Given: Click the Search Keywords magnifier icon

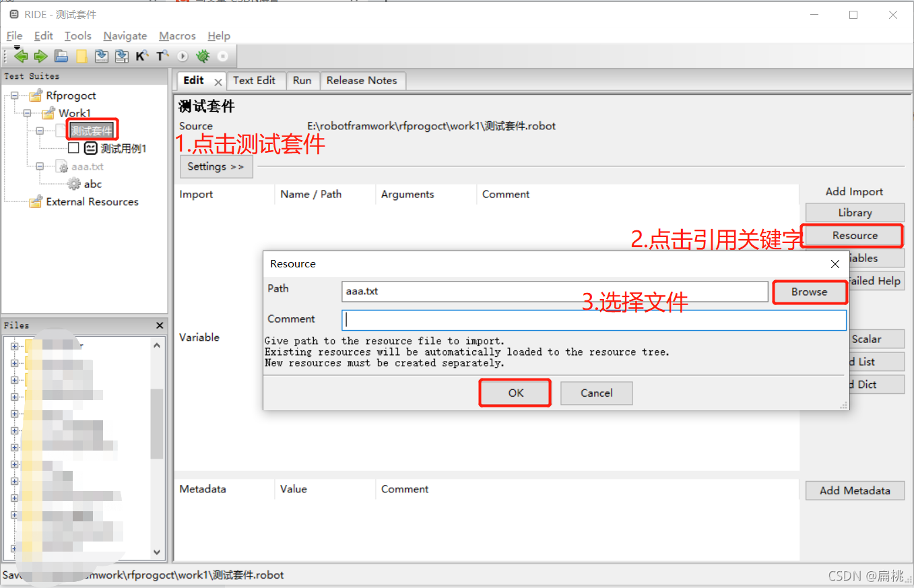Looking at the screenshot, I should click(142, 56).
